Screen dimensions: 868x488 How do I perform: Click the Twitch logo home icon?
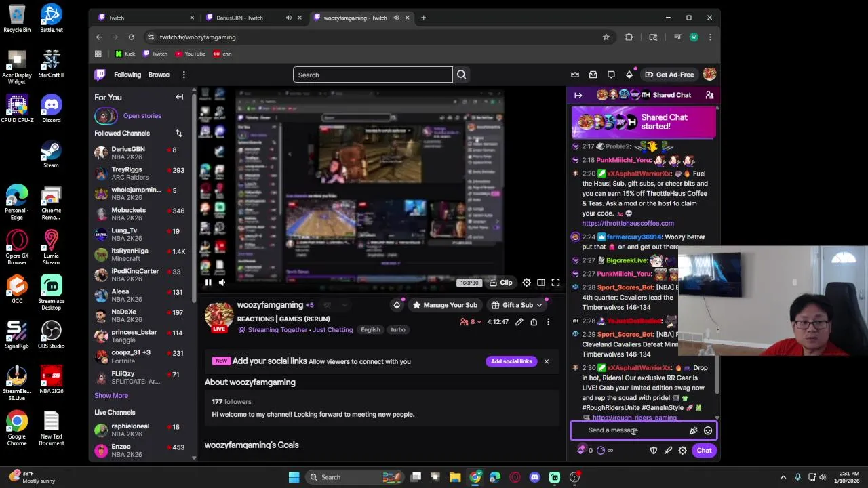pyautogui.click(x=100, y=75)
